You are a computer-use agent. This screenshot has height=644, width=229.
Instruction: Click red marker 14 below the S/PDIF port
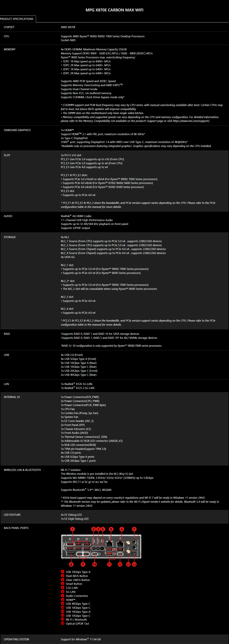[134, 564]
